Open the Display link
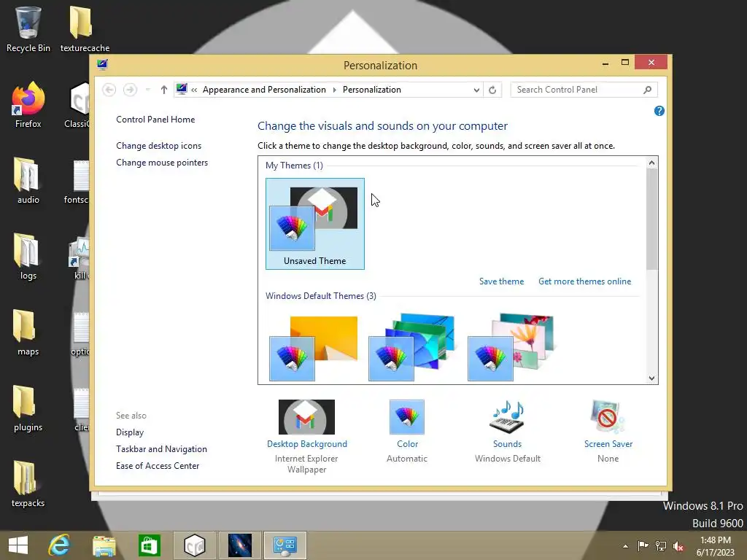 tap(130, 432)
